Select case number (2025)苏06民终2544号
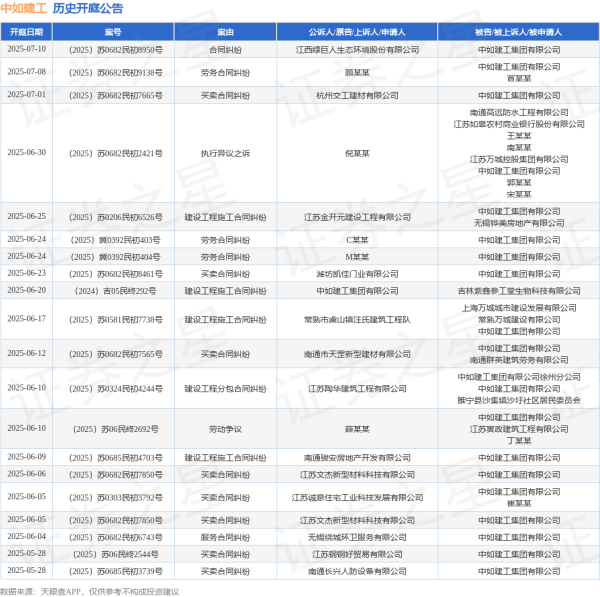600x597 pixels. coord(116,555)
